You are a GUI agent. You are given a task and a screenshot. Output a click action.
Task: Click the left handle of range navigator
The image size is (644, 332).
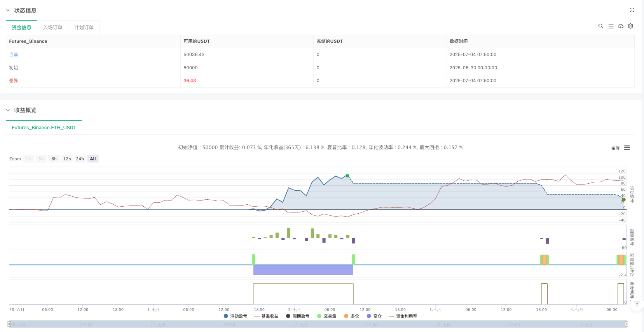[9, 324]
